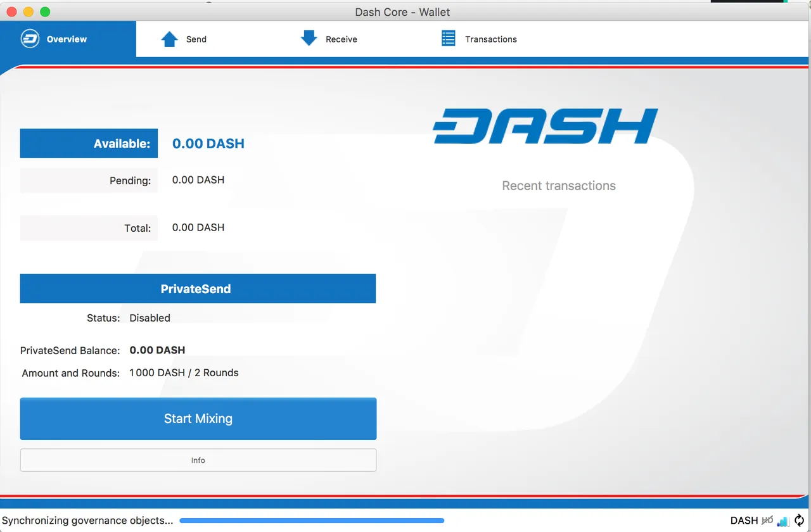Viewport: 811px width, 532px height.
Task: Click the sync progress spinning arrows icon
Action: [799, 521]
